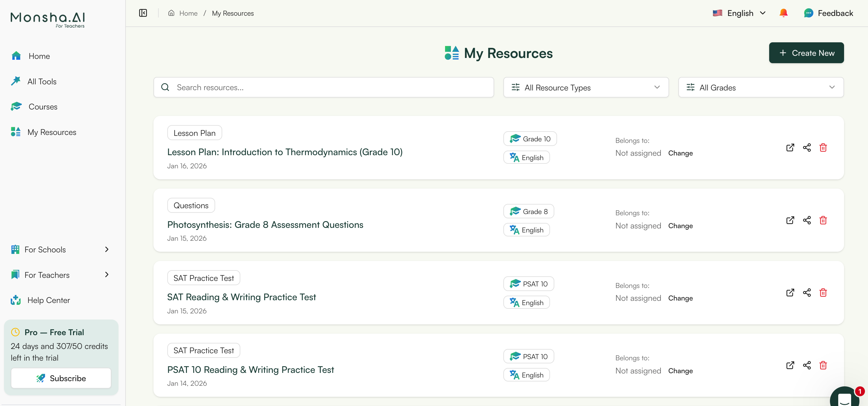Open the Feedback chat icon
This screenshot has height=406, width=868.
808,13
